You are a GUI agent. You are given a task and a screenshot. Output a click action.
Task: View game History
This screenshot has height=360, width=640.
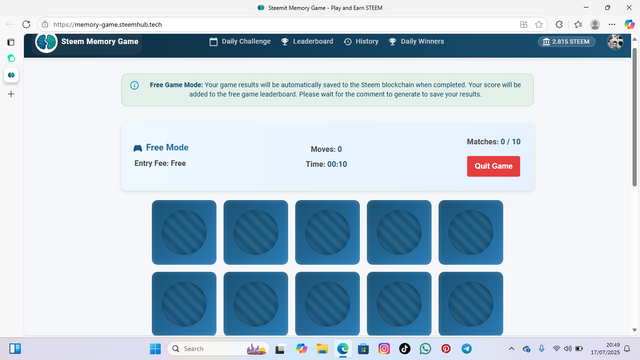(x=361, y=42)
